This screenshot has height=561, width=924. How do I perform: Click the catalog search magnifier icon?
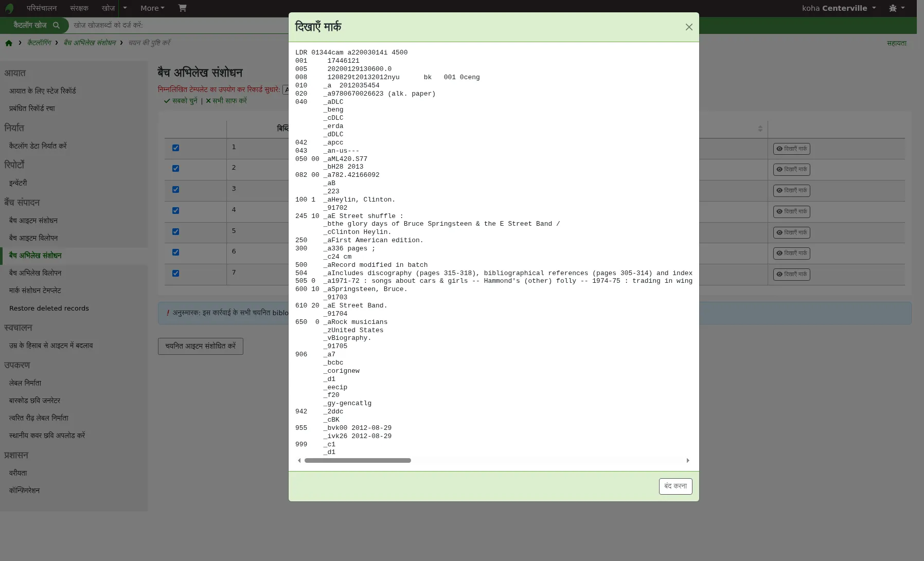pos(56,25)
